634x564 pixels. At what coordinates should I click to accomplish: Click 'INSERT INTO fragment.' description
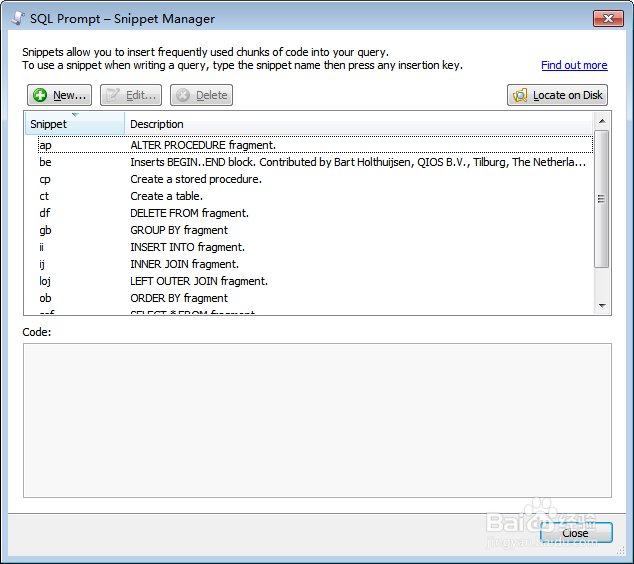[x=188, y=247]
